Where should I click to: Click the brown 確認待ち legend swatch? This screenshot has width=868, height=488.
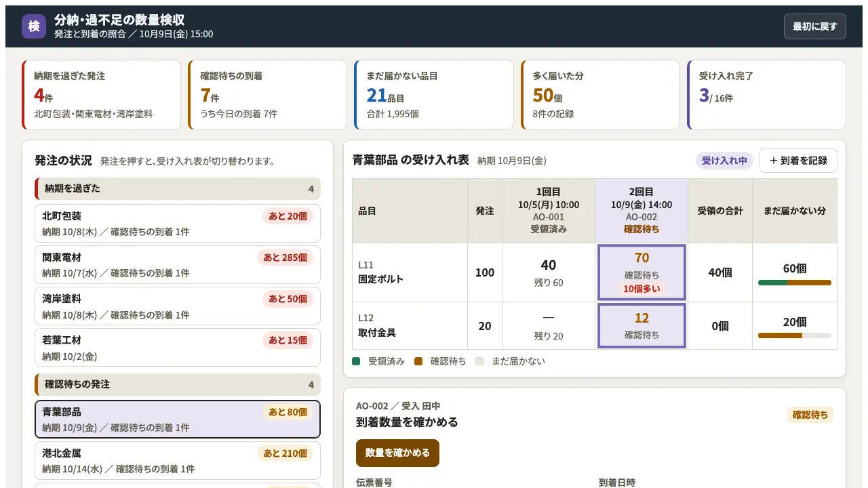[x=418, y=361]
